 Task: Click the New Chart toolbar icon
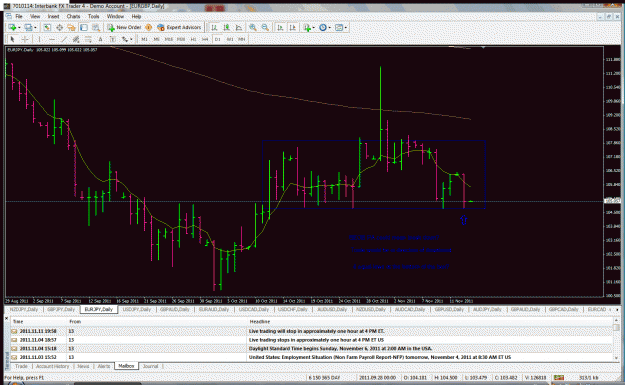click(x=12, y=27)
